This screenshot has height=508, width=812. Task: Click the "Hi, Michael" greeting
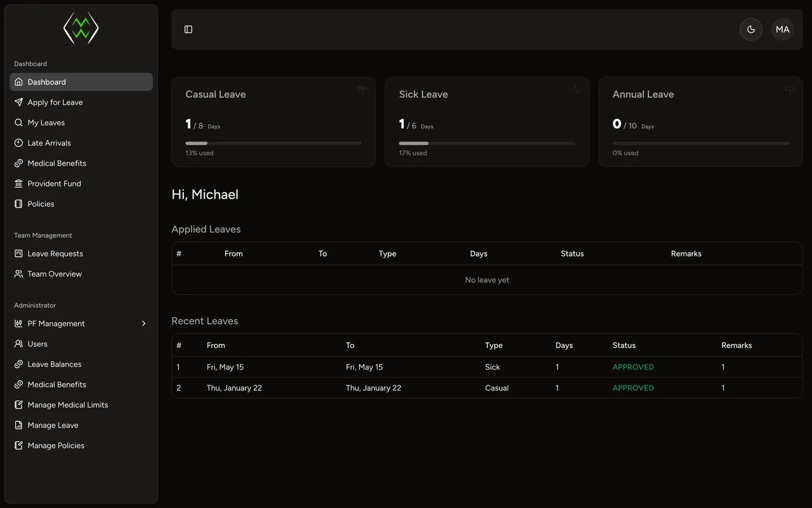tap(205, 194)
